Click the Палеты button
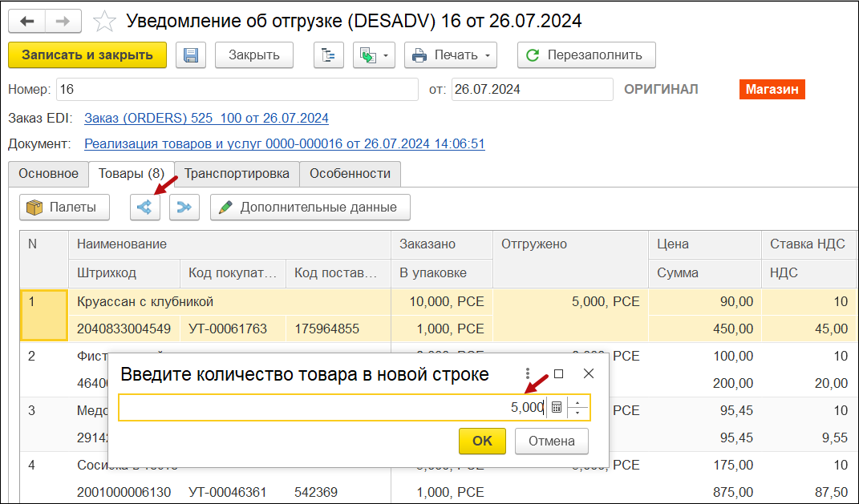Image resolution: width=859 pixels, height=504 pixels. click(x=65, y=208)
